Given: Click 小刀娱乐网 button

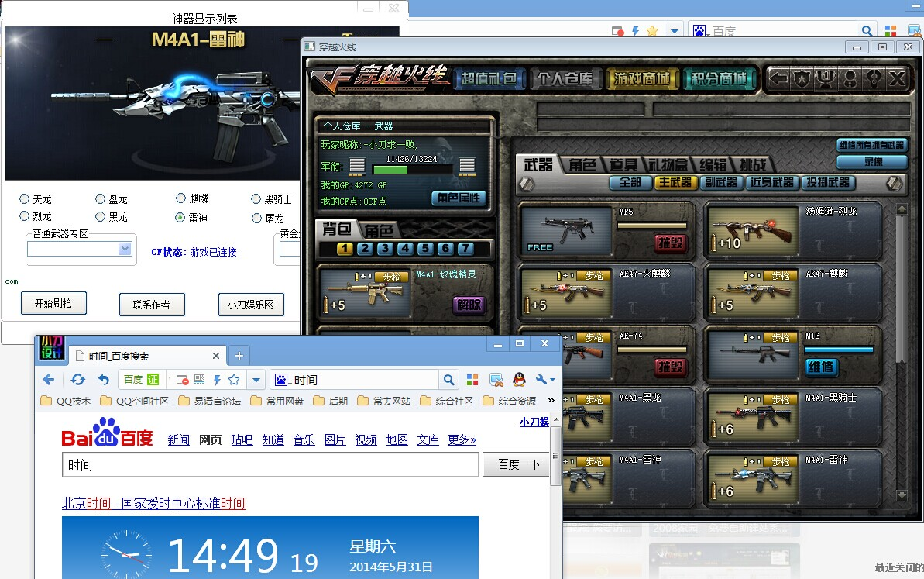Looking at the screenshot, I should click(251, 305).
